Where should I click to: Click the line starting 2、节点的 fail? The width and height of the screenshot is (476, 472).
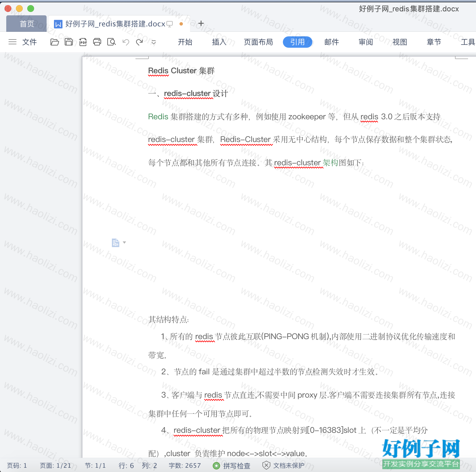(x=270, y=371)
